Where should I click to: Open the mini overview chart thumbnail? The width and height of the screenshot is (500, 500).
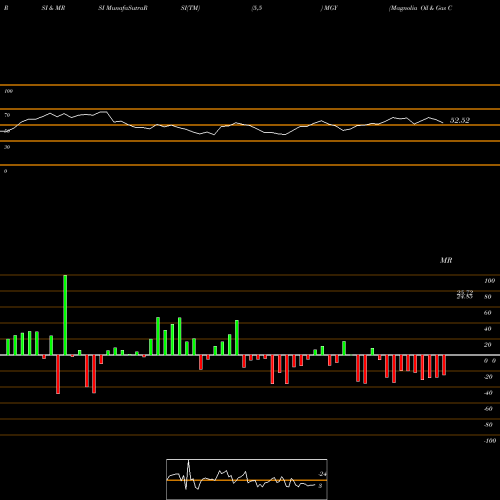coord(247,479)
